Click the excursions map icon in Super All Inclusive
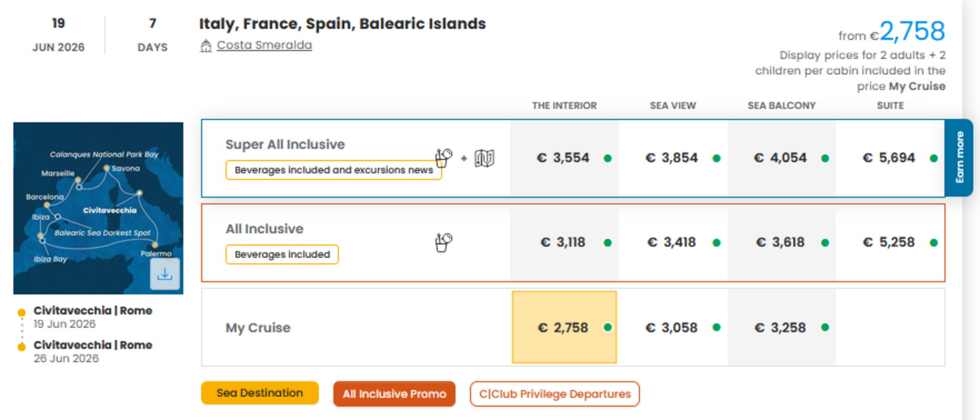 [x=484, y=158]
